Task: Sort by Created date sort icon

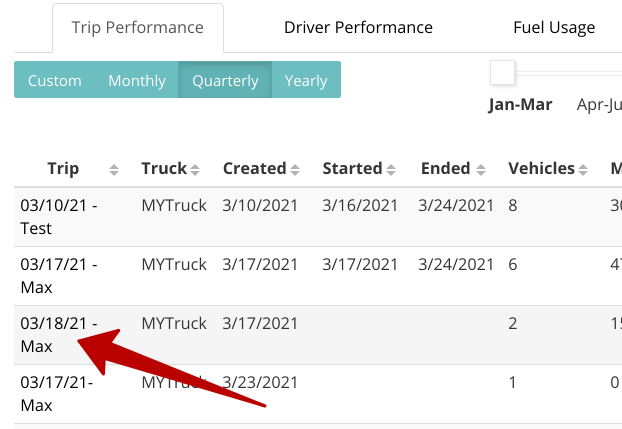Action: coord(295,170)
